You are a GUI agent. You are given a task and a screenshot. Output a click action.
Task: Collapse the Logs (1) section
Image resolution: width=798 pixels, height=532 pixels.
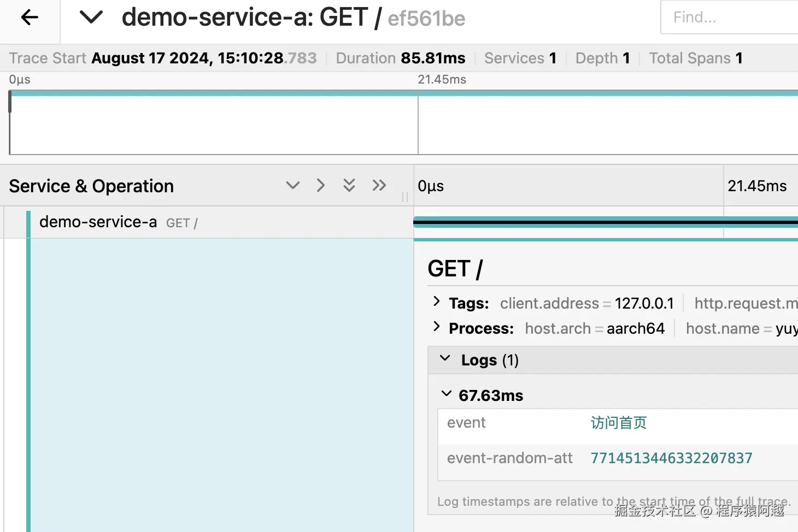point(445,359)
